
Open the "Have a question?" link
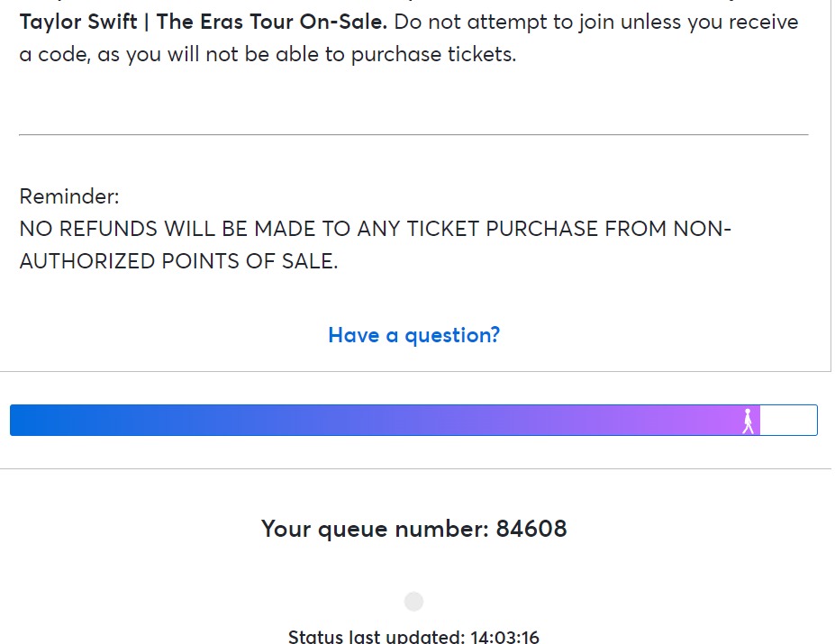click(x=413, y=335)
